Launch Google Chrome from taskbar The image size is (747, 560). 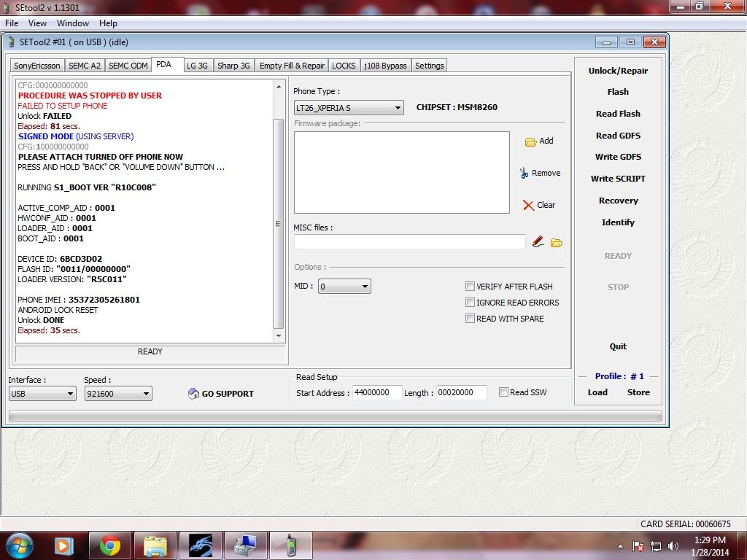[109, 545]
